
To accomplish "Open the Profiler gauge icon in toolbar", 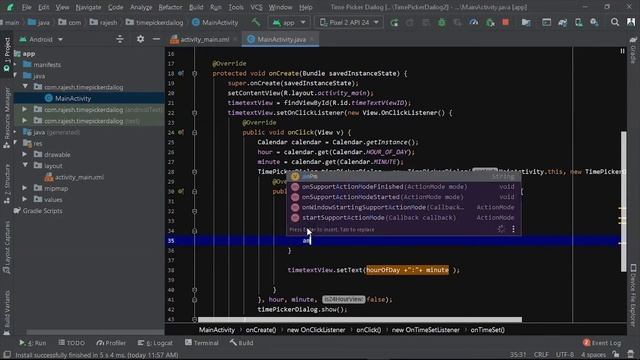I will point(473,22).
